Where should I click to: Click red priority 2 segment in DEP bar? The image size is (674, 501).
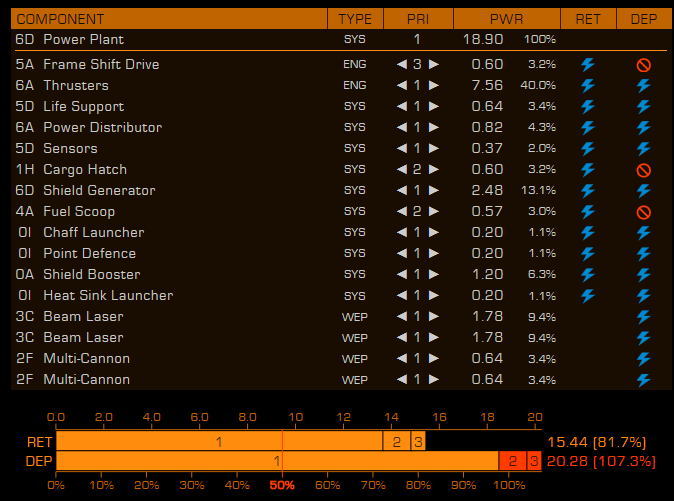coord(512,461)
